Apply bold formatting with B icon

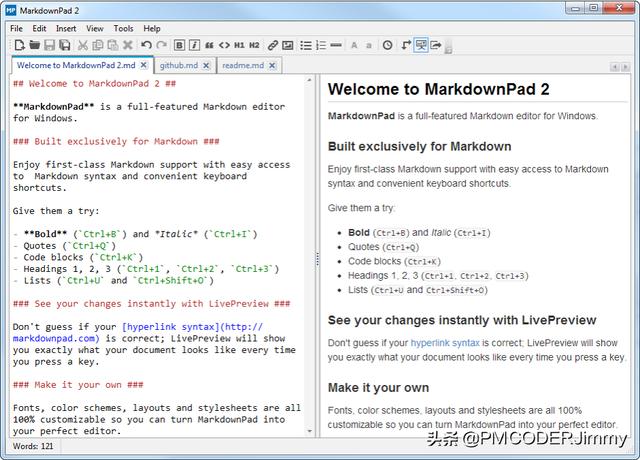click(179, 45)
